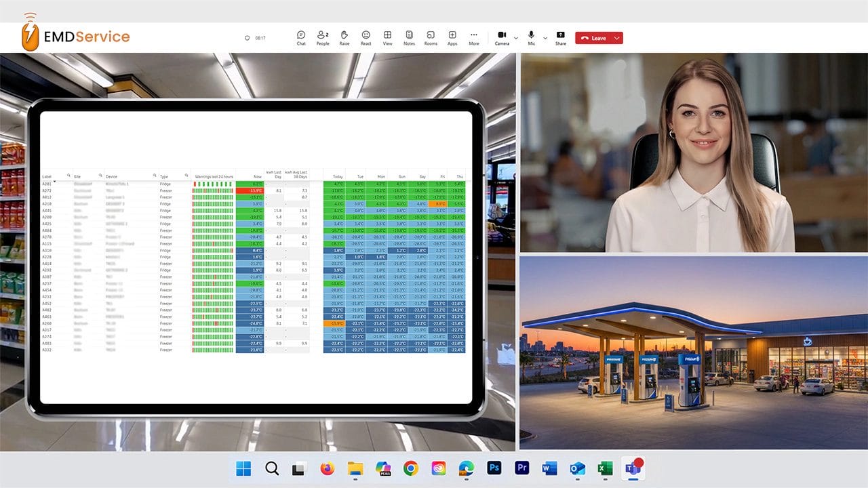The width and height of the screenshot is (868, 488).
Task: Open breakout Rooms
Action: tap(431, 35)
